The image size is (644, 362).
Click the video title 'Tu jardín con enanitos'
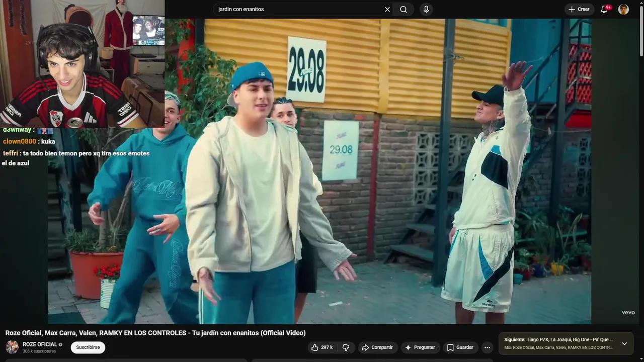point(155,333)
